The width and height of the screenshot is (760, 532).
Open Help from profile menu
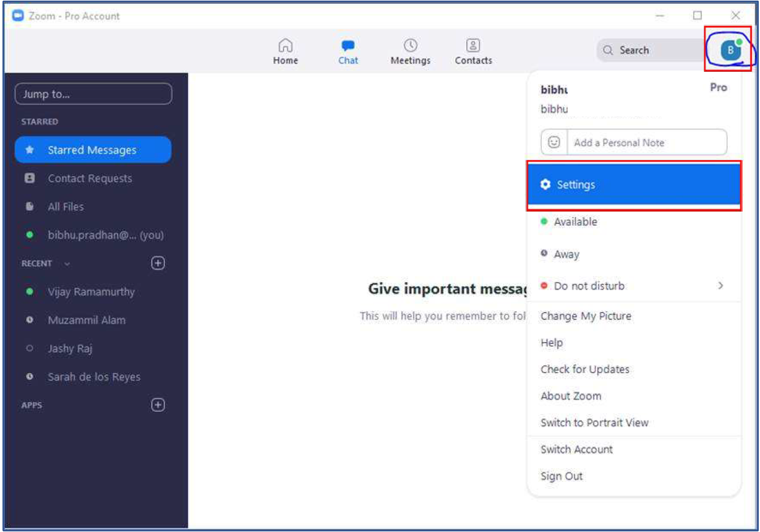point(552,343)
